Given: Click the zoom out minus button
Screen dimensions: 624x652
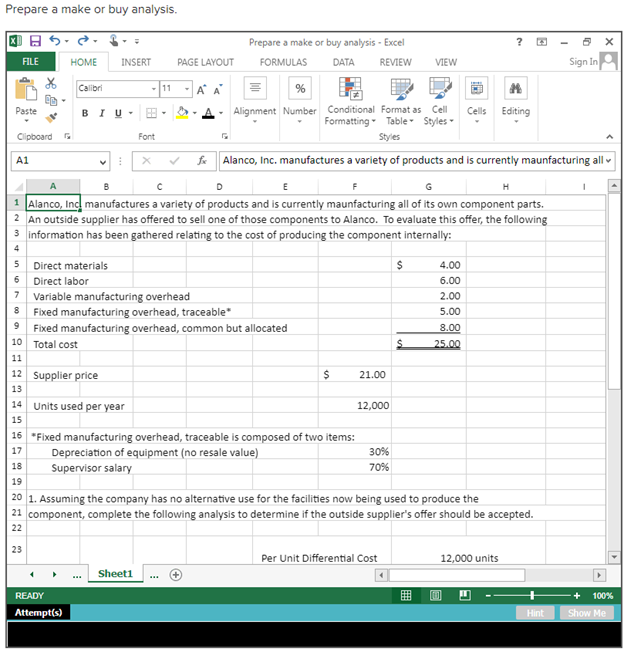Looking at the screenshot, I should click(x=488, y=596).
